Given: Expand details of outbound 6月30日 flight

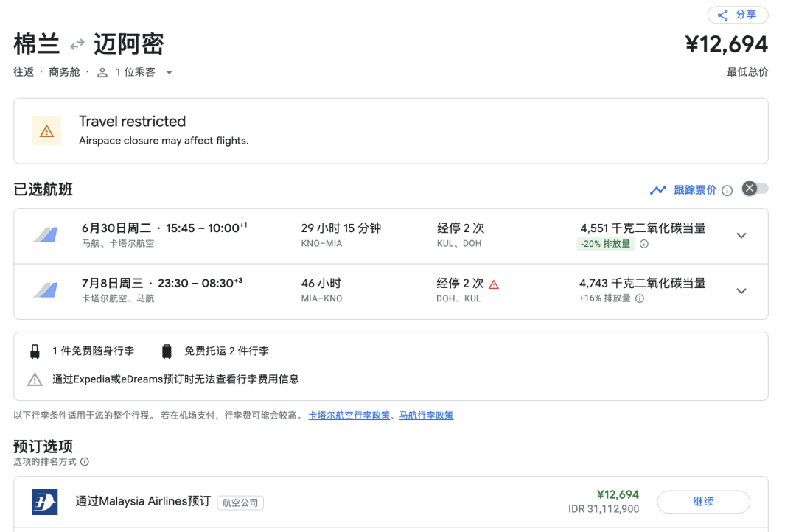Looking at the screenshot, I should (741, 235).
